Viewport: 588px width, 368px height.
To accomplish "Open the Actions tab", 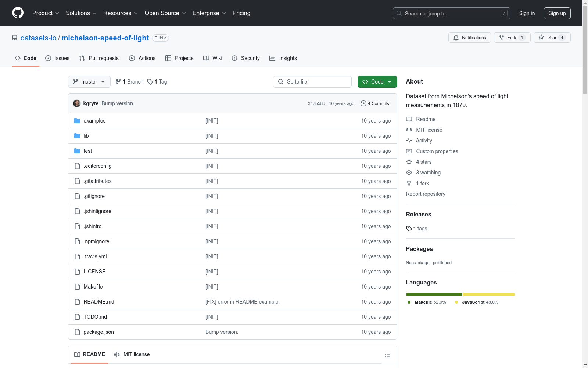I will (142, 58).
